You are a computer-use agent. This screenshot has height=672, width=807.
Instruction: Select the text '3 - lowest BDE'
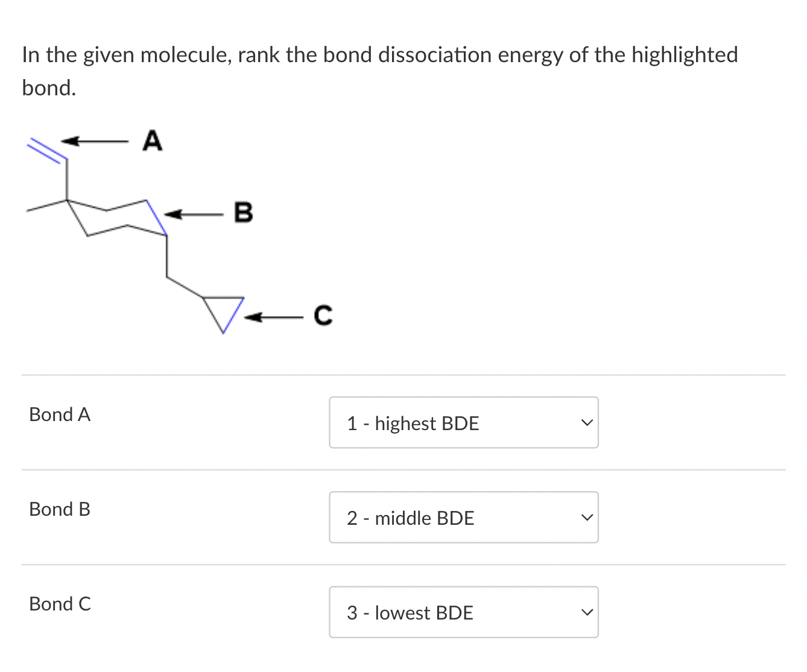click(x=409, y=612)
